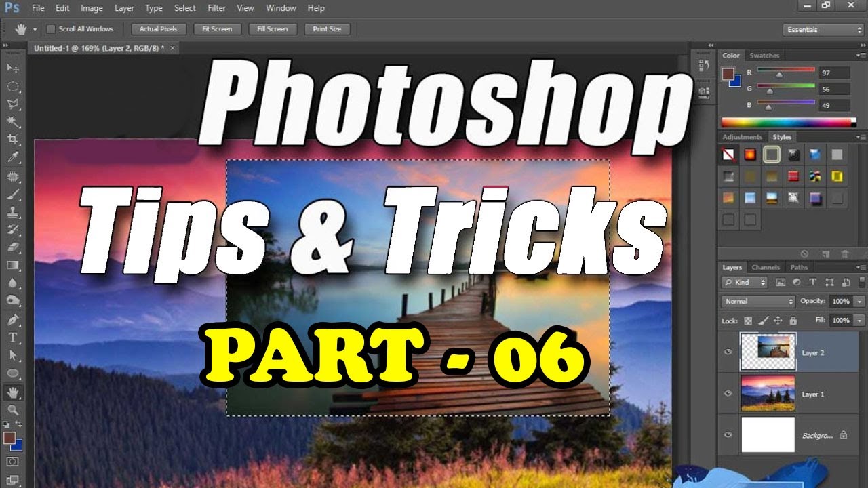Click the Actual Pixels button
This screenshot has width=868, height=488.
point(158,29)
